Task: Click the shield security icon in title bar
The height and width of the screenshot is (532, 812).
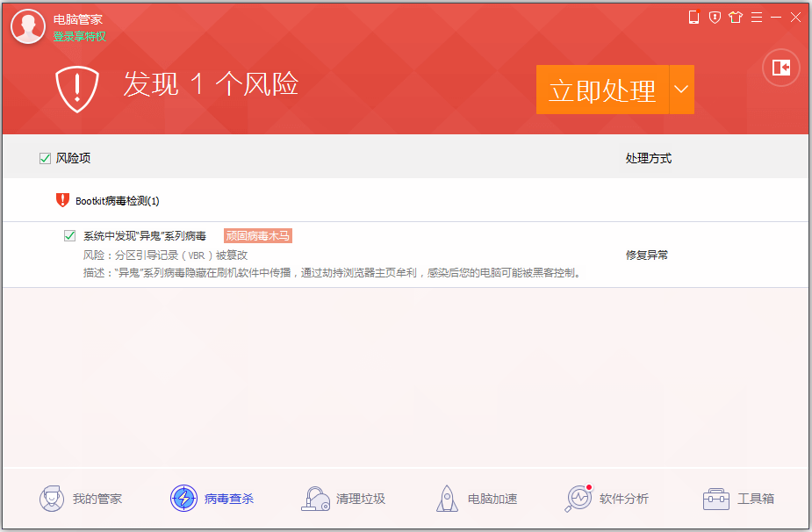Action: pos(715,18)
